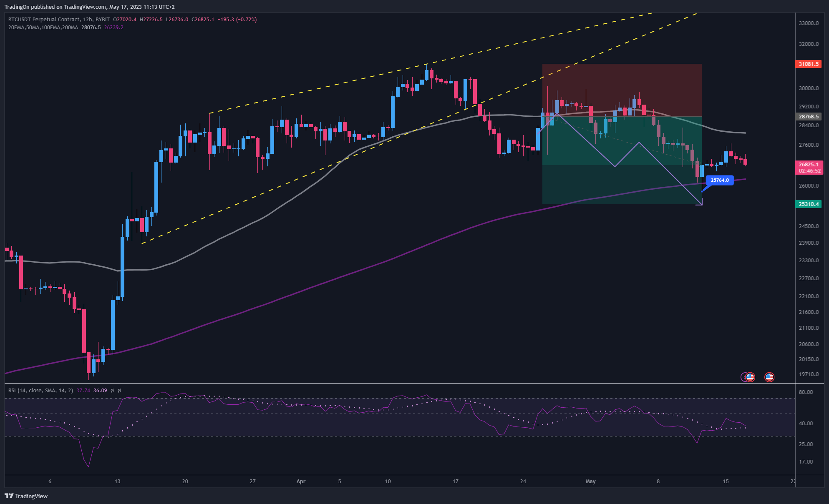
Task: Click the 80.00 RSI axis label
Action: click(x=806, y=392)
